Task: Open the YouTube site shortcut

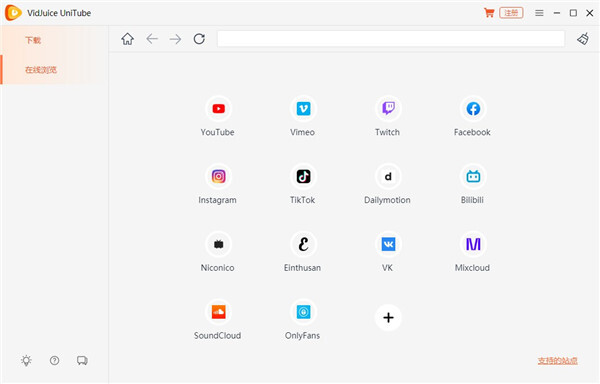Action: pos(218,109)
